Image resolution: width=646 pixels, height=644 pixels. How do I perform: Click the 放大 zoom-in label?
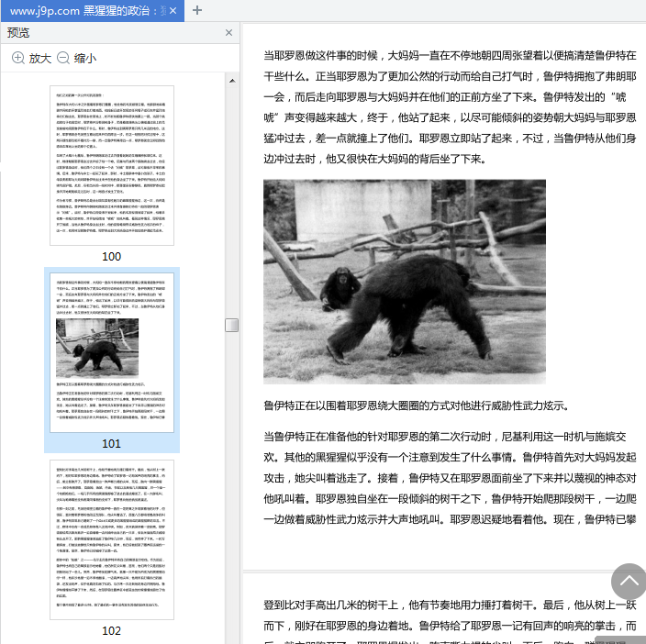tap(40, 59)
